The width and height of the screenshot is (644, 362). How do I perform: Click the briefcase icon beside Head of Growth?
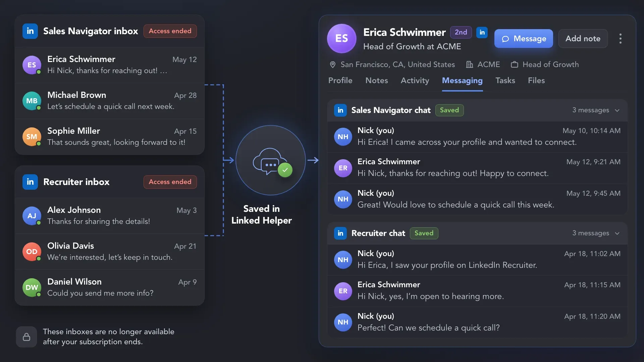pos(515,65)
